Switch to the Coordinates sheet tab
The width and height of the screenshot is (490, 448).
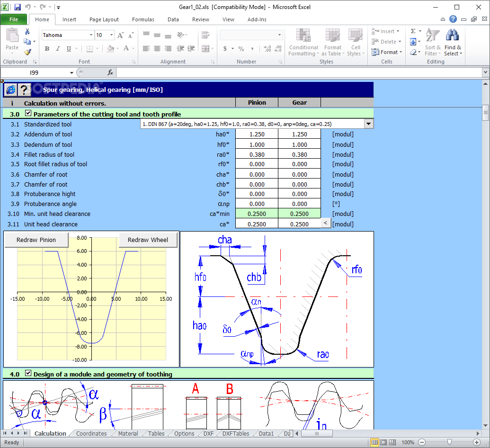click(x=91, y=434)
